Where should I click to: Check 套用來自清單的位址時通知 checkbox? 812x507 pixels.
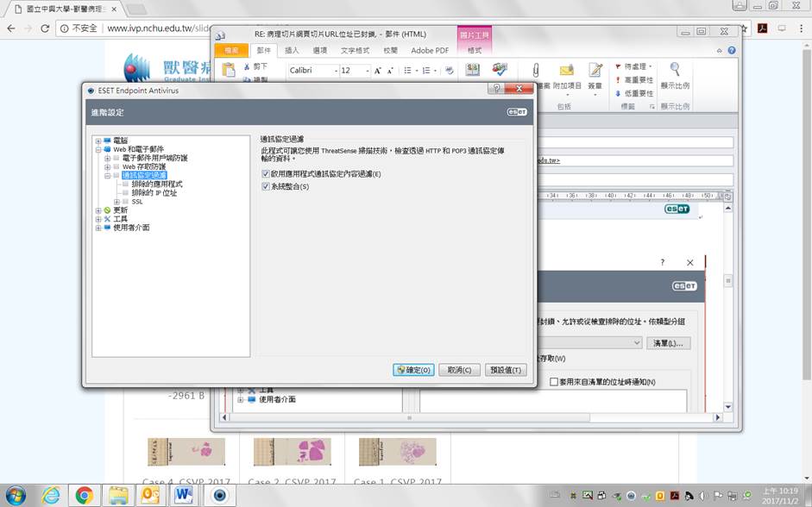click(x=555, y=382)
